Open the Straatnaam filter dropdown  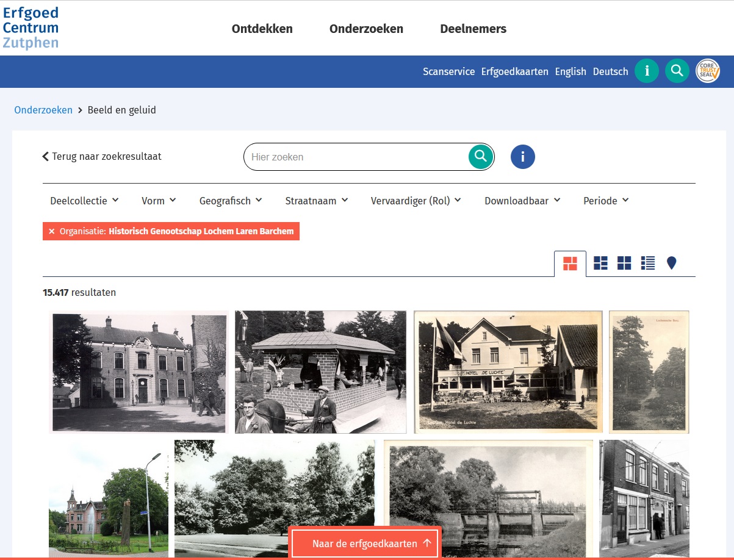coord(316,201)
